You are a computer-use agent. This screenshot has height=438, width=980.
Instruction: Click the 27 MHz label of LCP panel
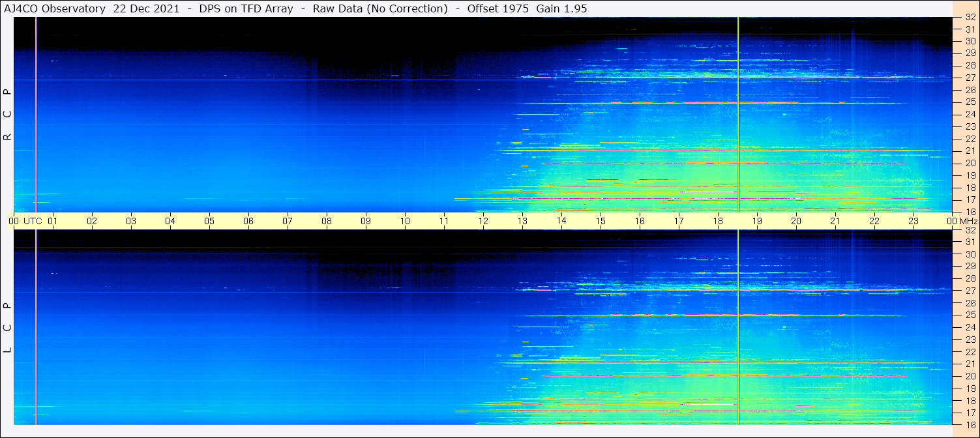[970, 291]
